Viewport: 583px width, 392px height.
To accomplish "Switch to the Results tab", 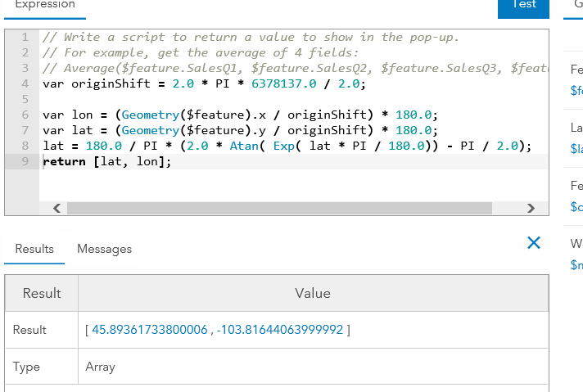I will coord(34,249).
